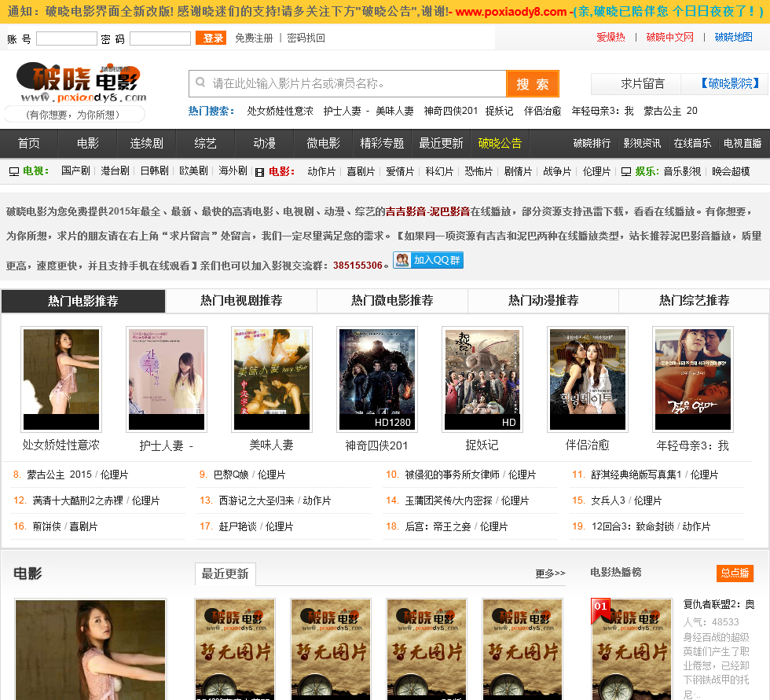Click the film icon beside 电影 label
The width and height of the screenshot is (770, 700).
pos(260,172)
